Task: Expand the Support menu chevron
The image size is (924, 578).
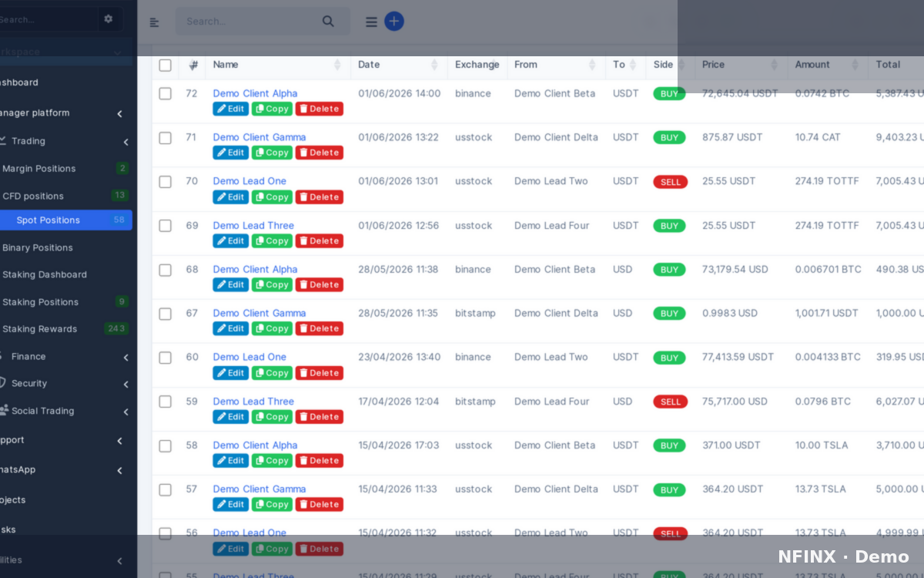Action: [x=119, y=441]
